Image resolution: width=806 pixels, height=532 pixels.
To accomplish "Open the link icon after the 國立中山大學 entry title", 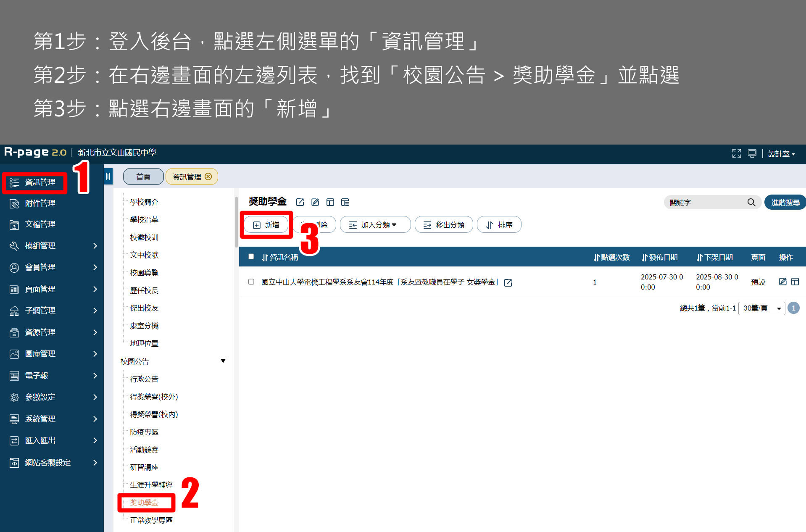I will 508,282.
